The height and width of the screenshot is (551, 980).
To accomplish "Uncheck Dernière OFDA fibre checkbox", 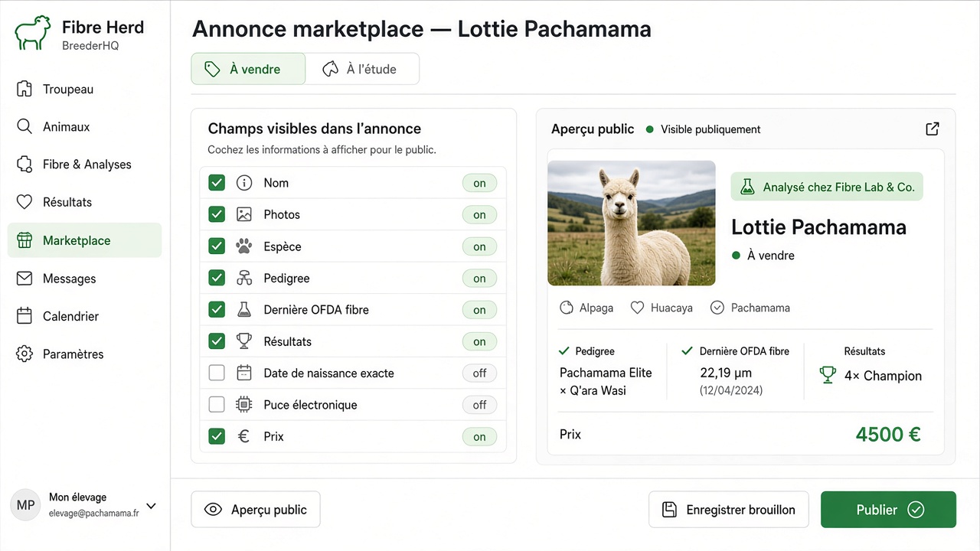I will click(x=217, y=310).
